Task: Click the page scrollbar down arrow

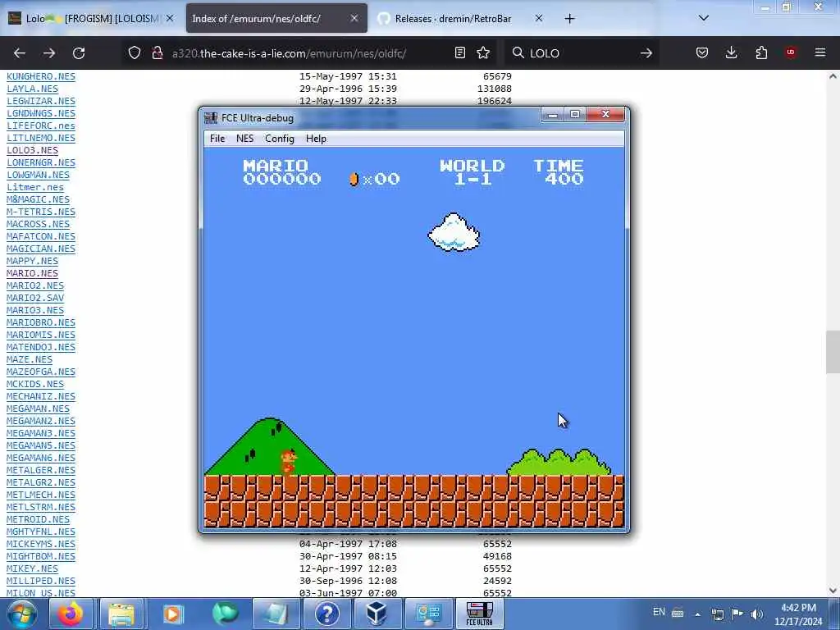Action: 833,591
